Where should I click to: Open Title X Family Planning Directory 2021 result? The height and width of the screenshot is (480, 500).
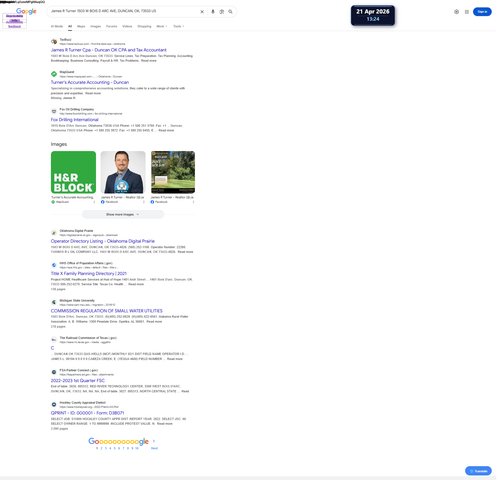(x=89, y=273)
